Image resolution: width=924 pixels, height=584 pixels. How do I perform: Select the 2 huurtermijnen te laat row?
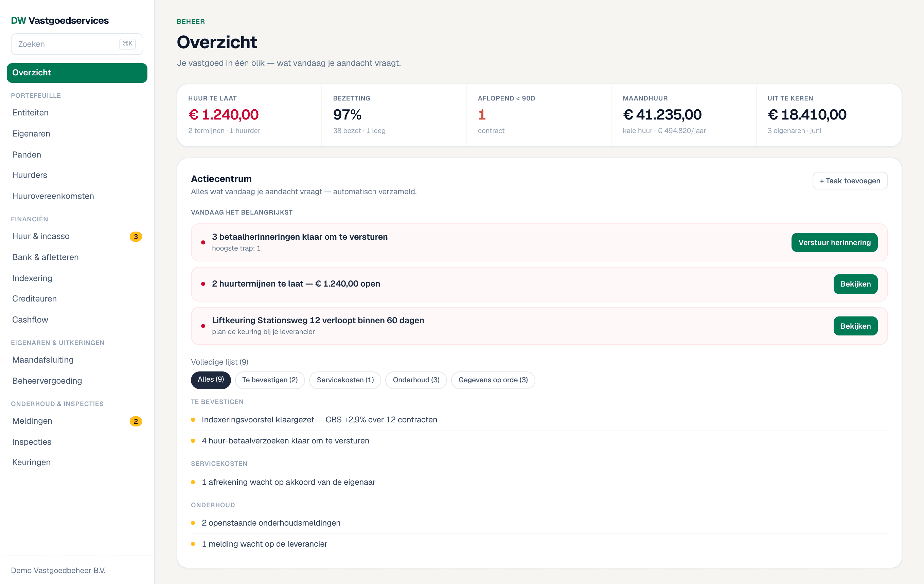[x=539, y=284]
